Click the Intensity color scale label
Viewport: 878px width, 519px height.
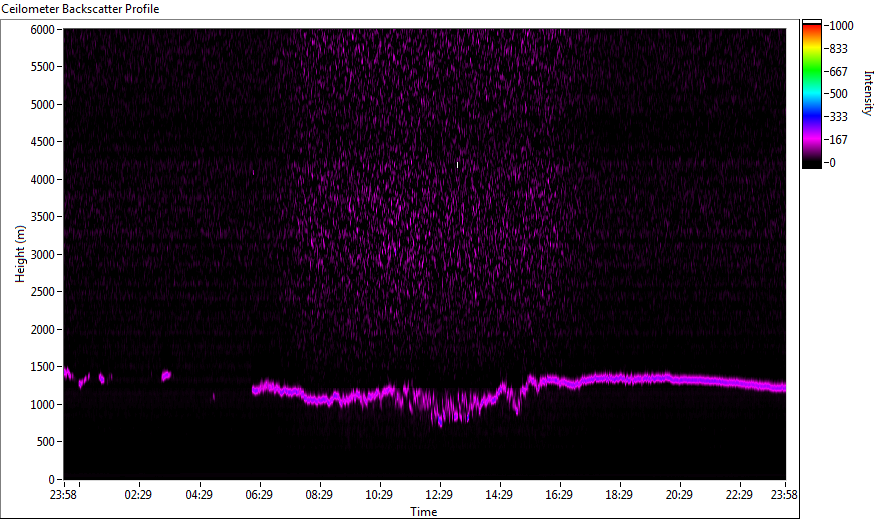pos(868,93)
